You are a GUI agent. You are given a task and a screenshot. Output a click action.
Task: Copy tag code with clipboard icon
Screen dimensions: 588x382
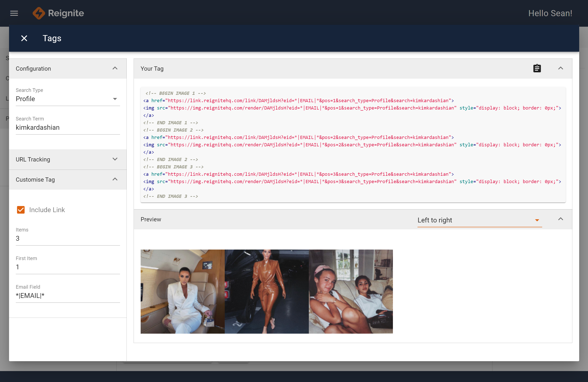point(537,69)
